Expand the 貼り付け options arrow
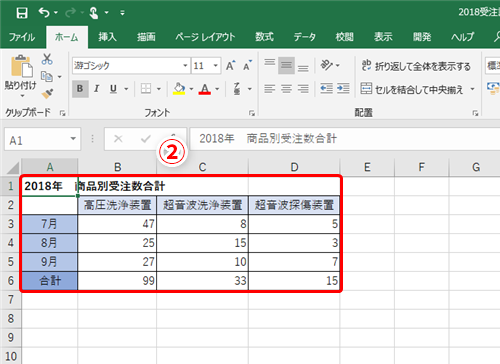The image size is (500, 364). point(22,96)
